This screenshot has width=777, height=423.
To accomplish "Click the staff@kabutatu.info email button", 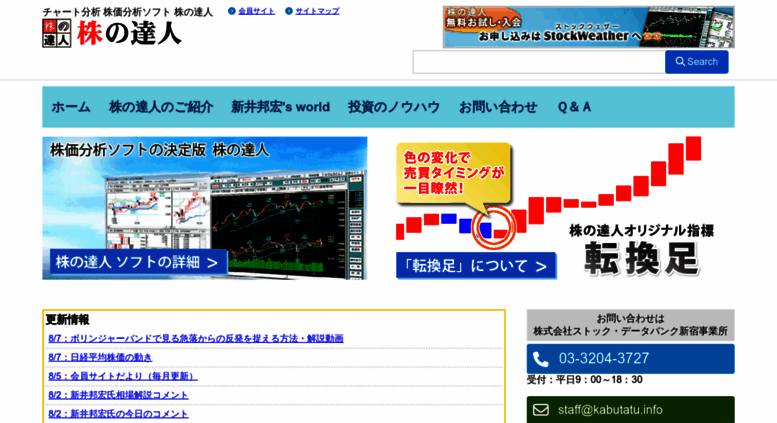I will click(630, 410).
